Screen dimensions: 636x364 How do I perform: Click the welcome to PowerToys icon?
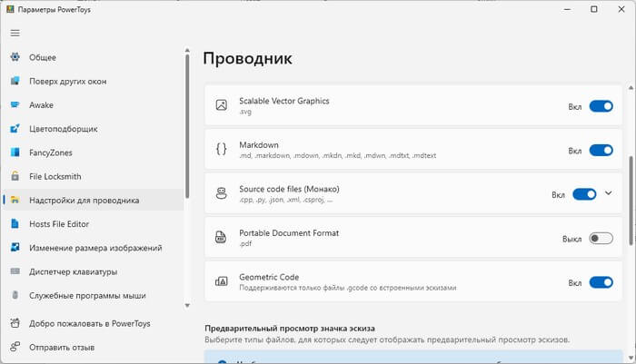pos(15,323)
